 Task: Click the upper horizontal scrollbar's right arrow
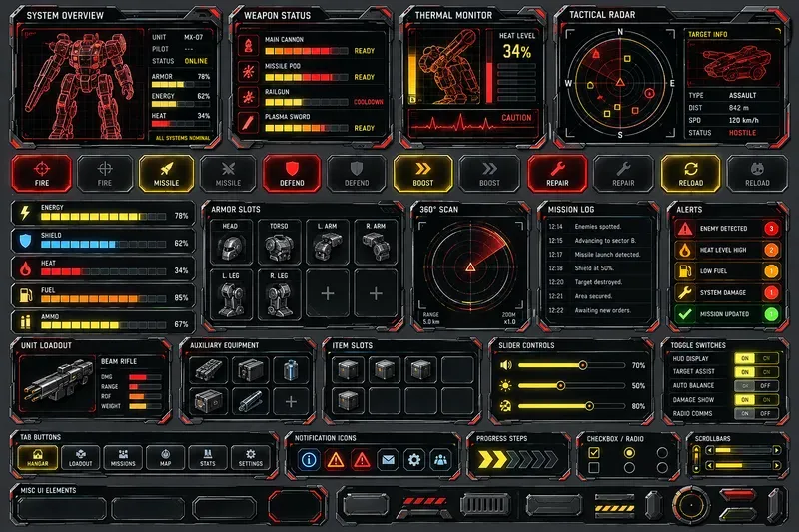click(x=776, y=450)
